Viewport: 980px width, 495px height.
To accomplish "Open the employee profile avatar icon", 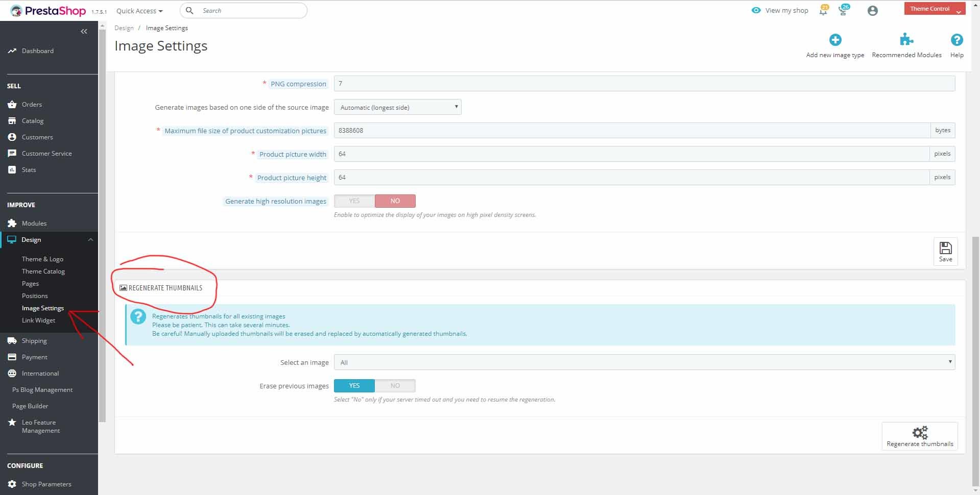I will (x=873, y=11).
